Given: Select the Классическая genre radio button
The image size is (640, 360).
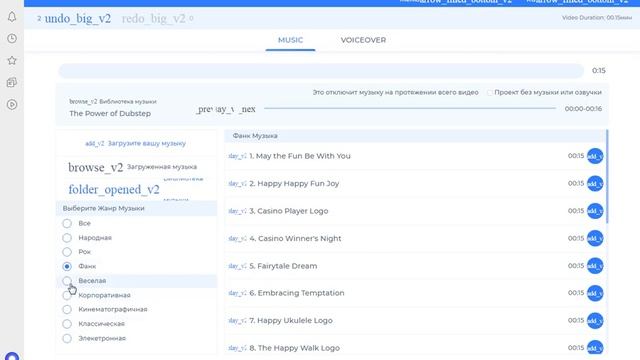Looking at the screenshot, I should pyautogui.click(x=67, y=324).
